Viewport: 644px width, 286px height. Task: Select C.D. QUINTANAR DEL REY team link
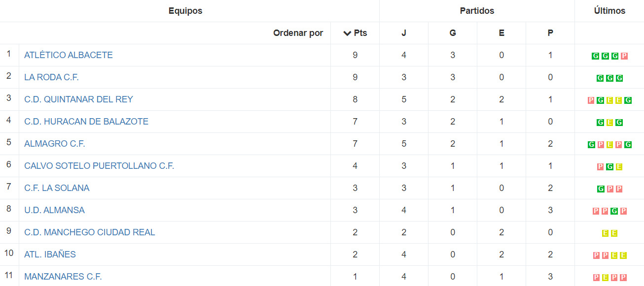click(x=78, y=99)
